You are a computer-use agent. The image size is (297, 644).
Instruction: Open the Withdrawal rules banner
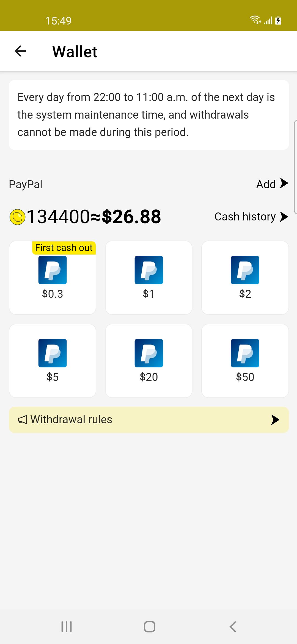pyautogui.click(x=149, y=420)
